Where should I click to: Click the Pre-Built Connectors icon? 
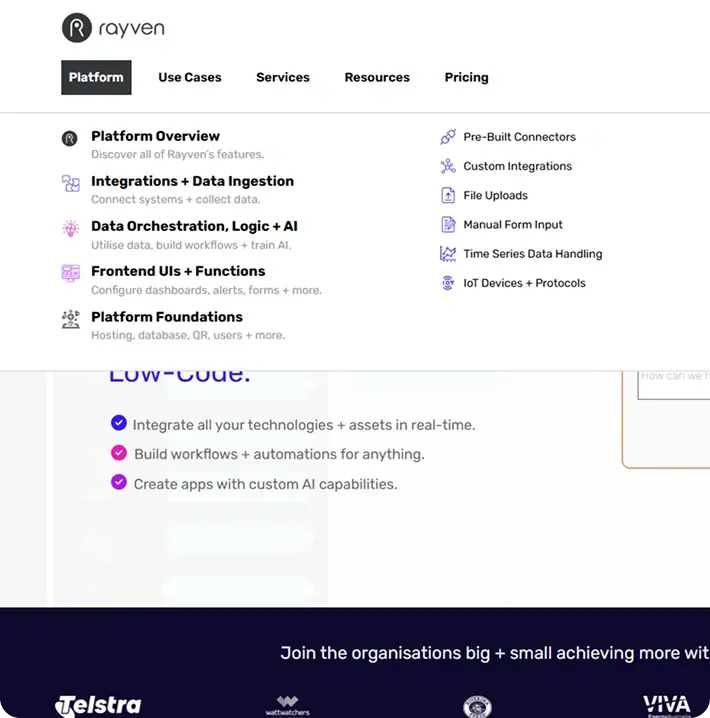tap(448, 137)
